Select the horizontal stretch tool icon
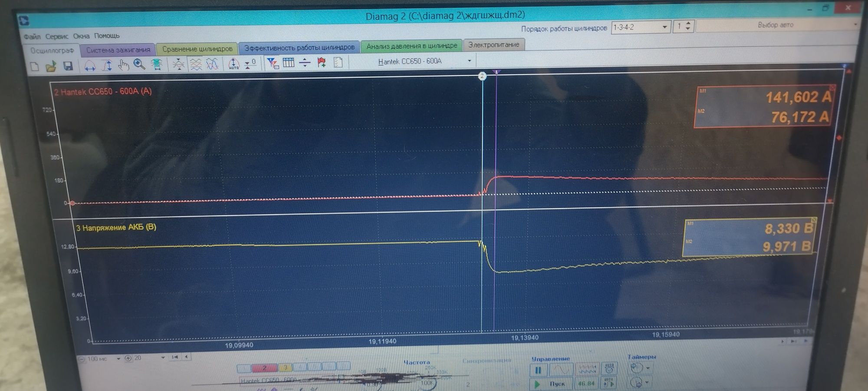The height and width of the screenshot is (391, 868). coord(90,66)
